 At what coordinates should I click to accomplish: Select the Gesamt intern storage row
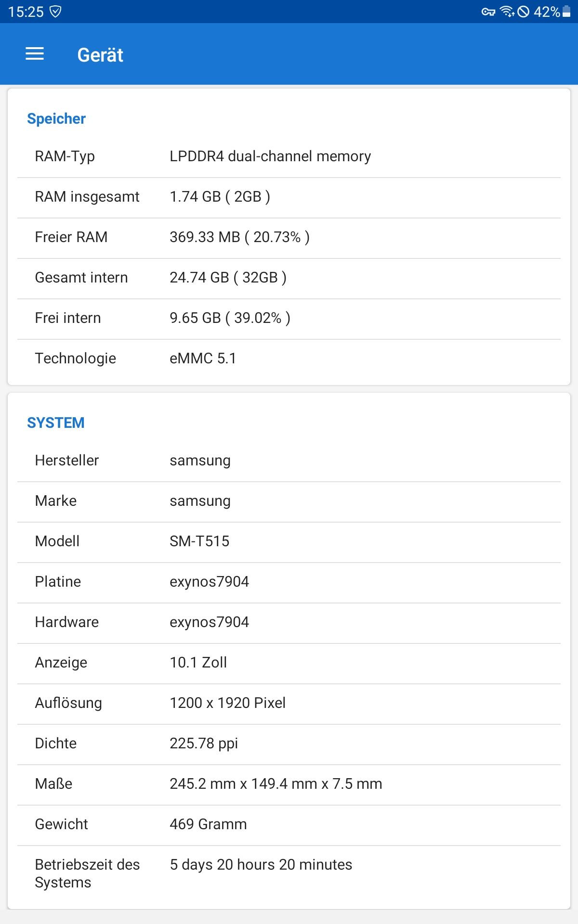pyautogui.click(x=289, y=278)
